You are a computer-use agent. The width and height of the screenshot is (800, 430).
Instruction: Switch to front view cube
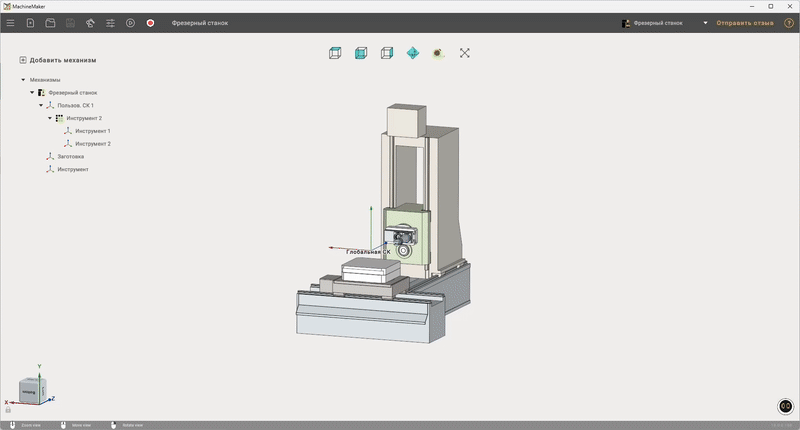pos(361,53)
